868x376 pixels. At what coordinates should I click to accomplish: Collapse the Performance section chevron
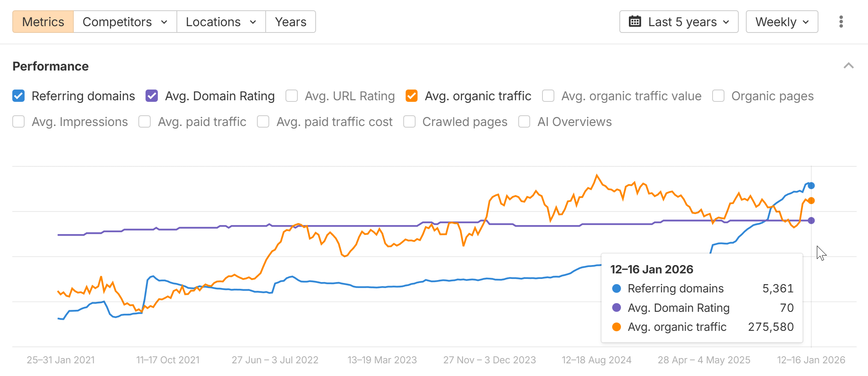(x=848, y=66)
